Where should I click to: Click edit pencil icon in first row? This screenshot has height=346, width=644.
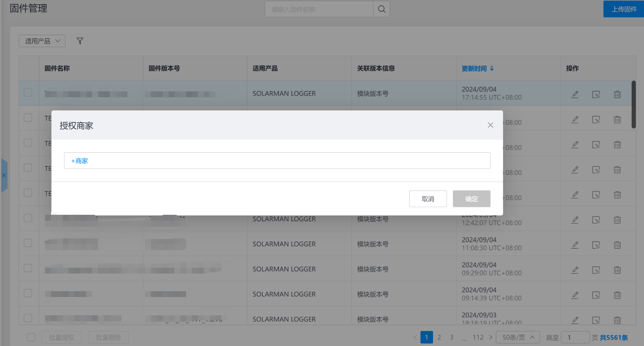click(x=575, y=94)
